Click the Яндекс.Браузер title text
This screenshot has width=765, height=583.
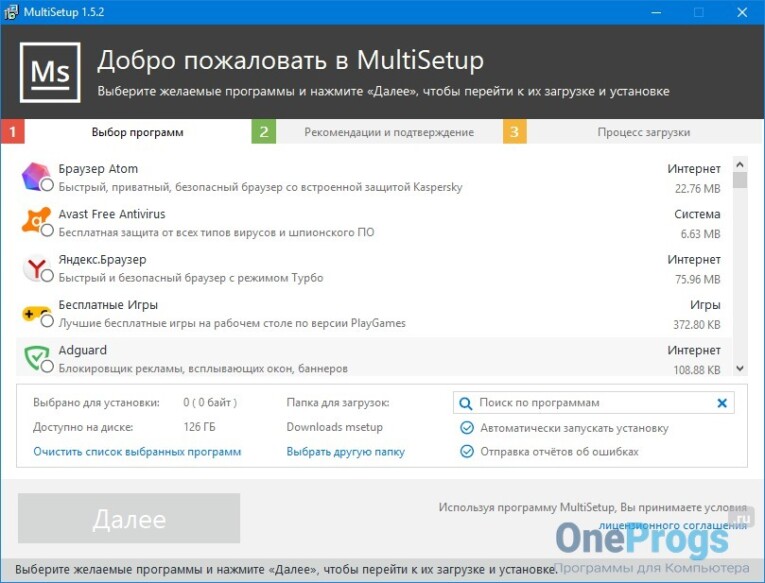(102, 260)
